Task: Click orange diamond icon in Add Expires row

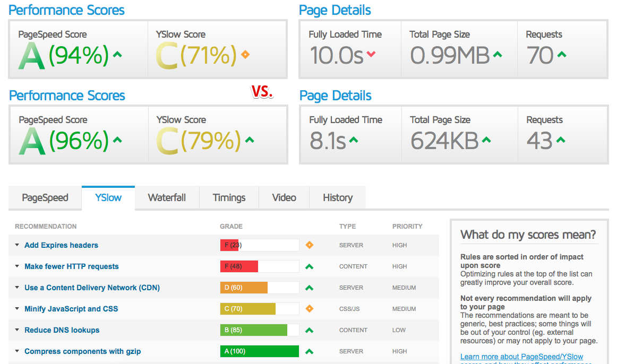Action: (310, 245)
